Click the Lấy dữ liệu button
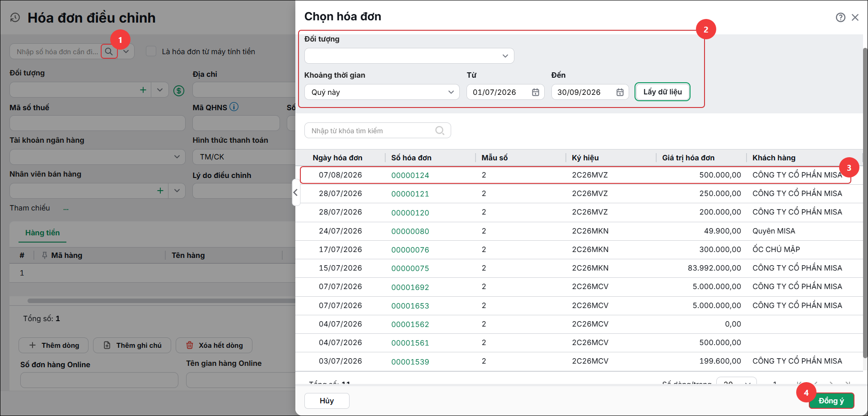This screenshot has height=416, width=868. point(663,92)
